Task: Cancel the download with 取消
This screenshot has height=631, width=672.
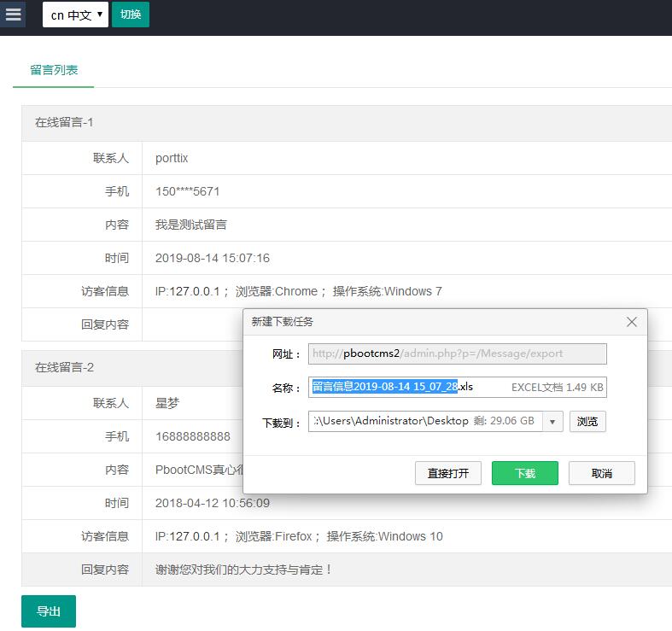Action: coord(602,473)
